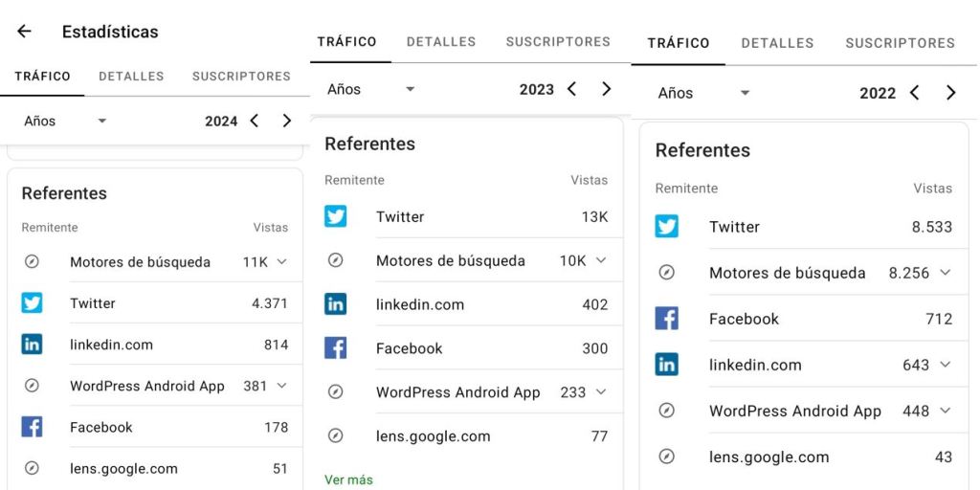The height and width of the screenshot is (490, 980).
Task: Open the Años period dropdown in 2024 panel
Action: tap(65, 122)
